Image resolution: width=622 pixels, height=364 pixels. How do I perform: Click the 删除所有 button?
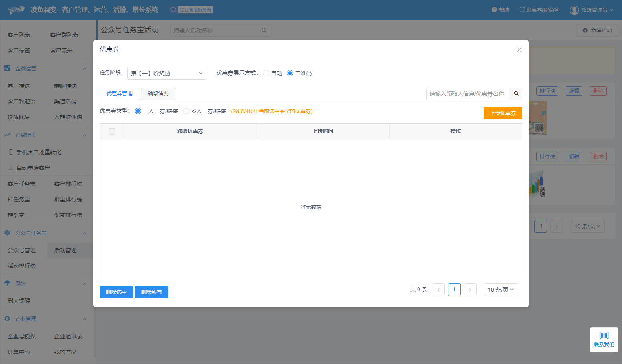pos(151,292)
